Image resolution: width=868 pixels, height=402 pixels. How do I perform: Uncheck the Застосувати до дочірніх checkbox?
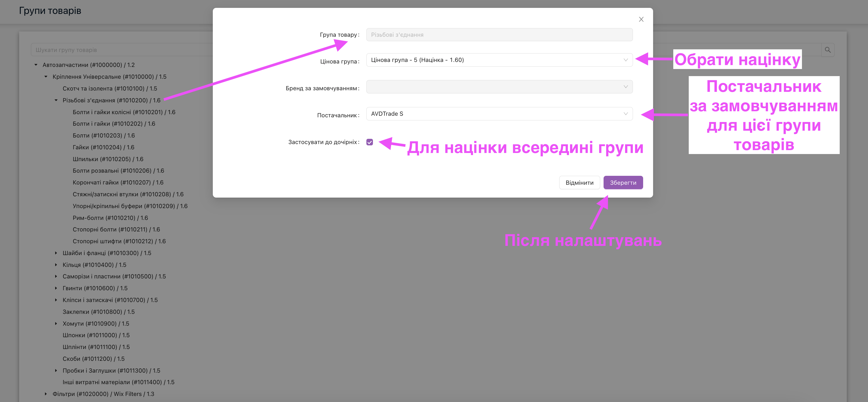coord(370,142)
